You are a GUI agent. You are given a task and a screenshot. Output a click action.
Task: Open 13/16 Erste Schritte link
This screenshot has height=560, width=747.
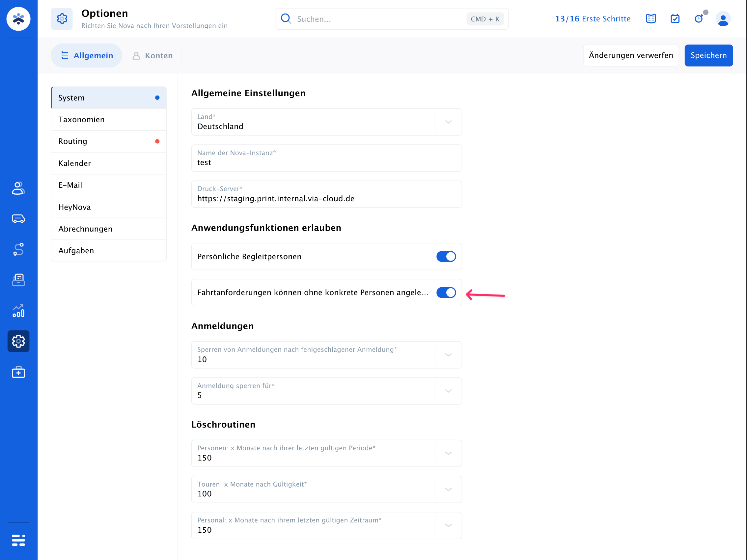click(593, 18)
